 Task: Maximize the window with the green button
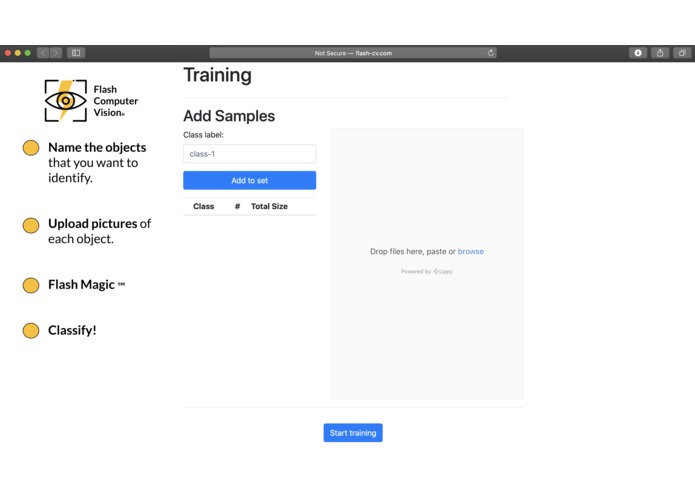click(27, 53)
